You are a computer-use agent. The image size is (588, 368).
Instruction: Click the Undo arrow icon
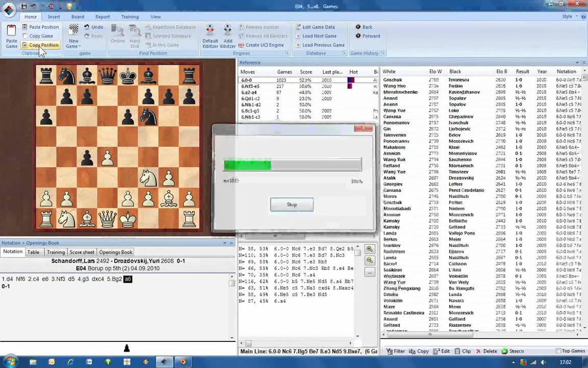click(x=87, y=27)
